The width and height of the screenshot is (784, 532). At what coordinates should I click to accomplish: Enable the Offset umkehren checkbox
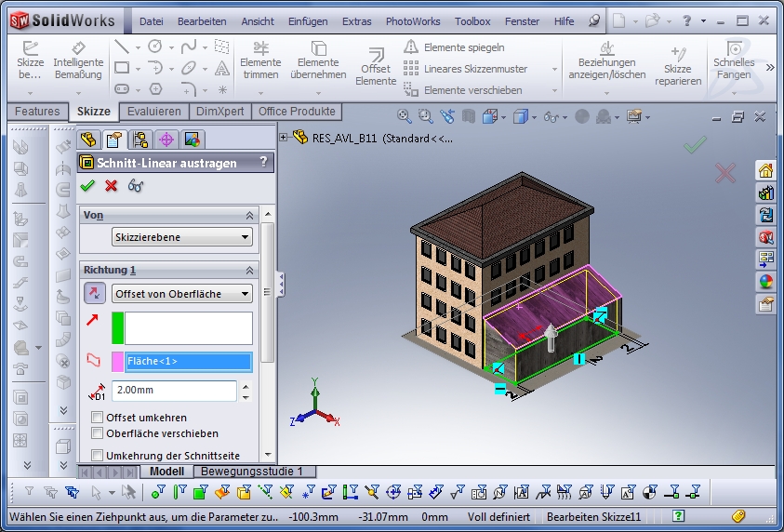point(98,418)
